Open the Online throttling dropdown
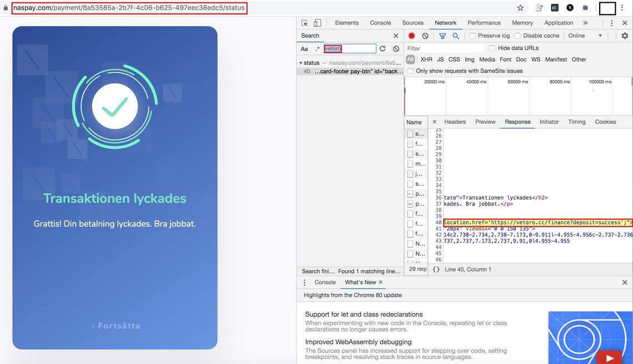 [x=584, y=35]
